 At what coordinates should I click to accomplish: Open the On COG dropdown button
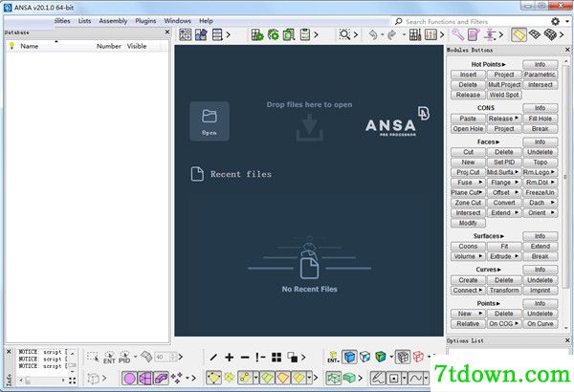[x=504, y=324]
